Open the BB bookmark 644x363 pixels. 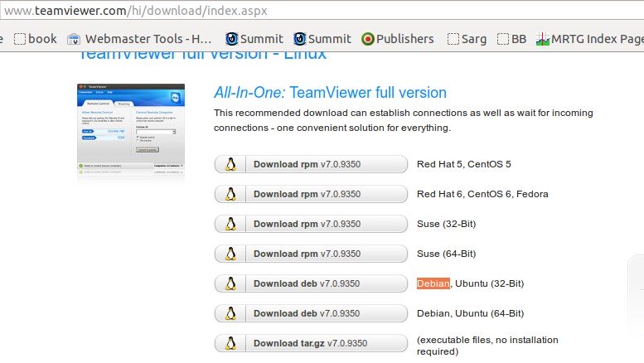(511, 39)
